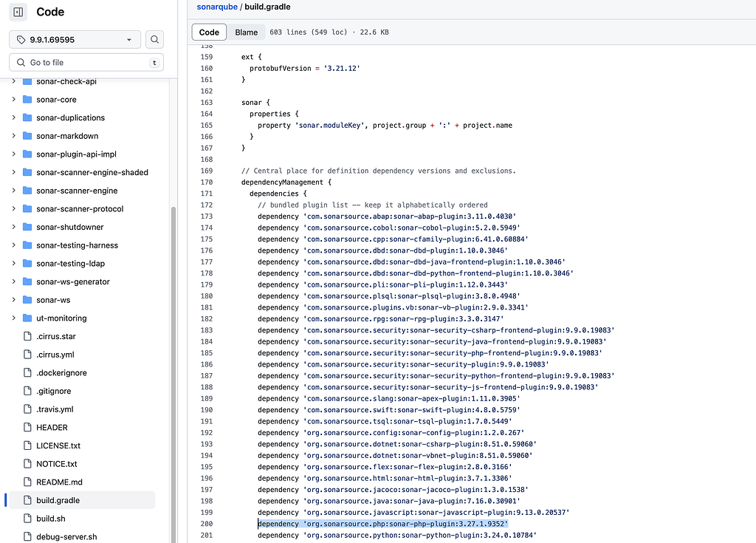Click the build.gradle file icon in tree
756x543 pixels.
[x=27, y=500]
